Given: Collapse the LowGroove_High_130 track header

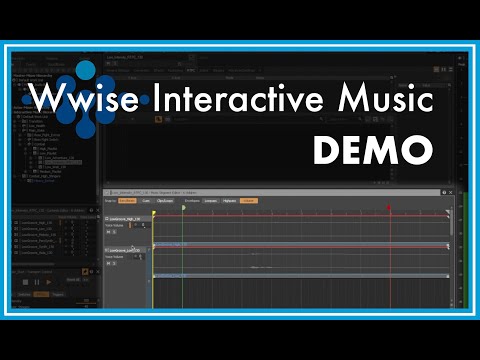Looking at the screenshot, I should point(107,219).
